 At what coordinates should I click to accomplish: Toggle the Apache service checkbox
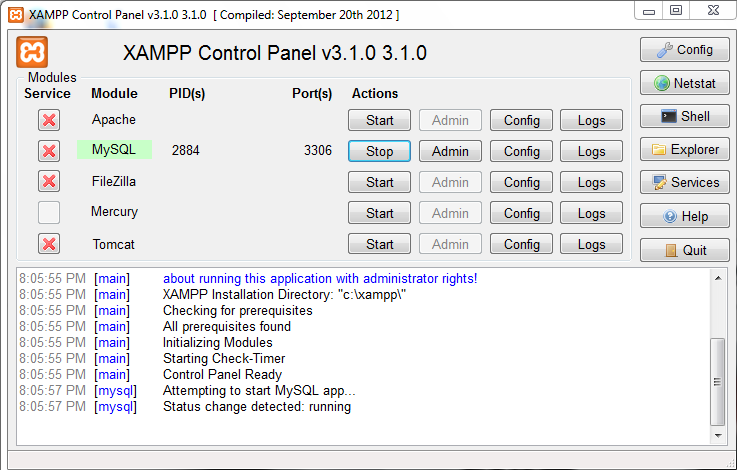pos(49,120)
